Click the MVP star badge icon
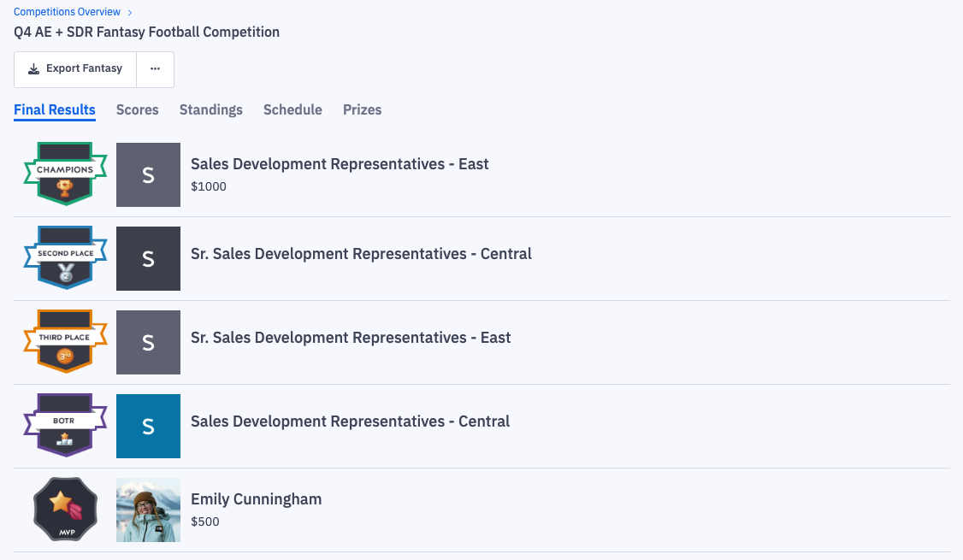963x560 pixels. [x=65, y=510]
